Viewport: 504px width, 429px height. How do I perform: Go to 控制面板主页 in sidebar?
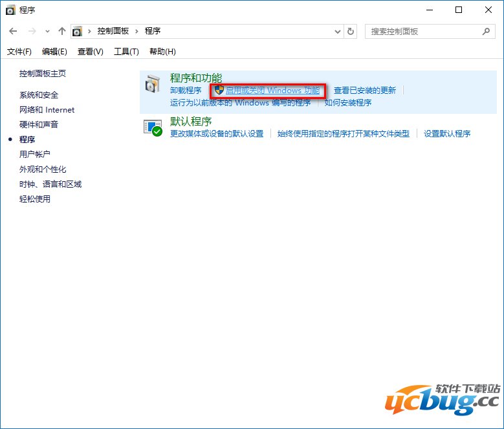click(43, 74)
